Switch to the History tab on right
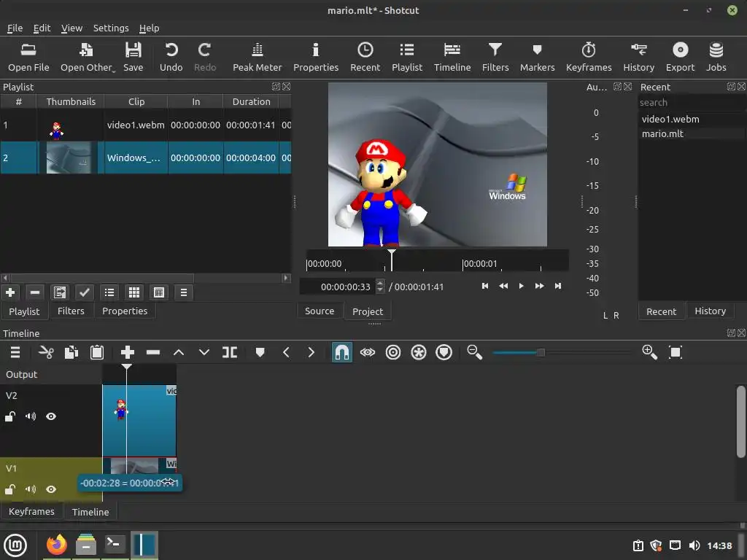Viewport: 747px width, 560px height. pyautogui.click(x=710, y=311)
